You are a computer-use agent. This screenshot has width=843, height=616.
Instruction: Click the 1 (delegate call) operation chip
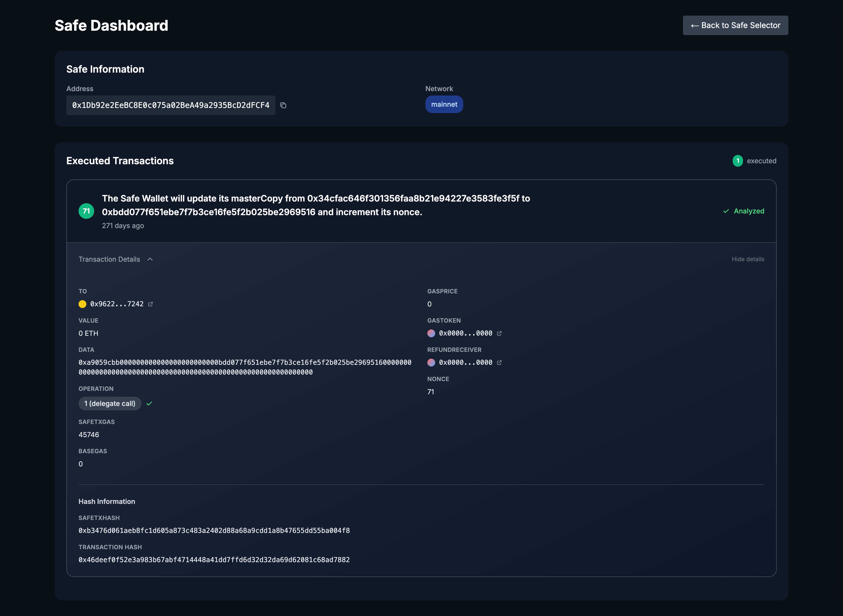click(x=110, y=404)
